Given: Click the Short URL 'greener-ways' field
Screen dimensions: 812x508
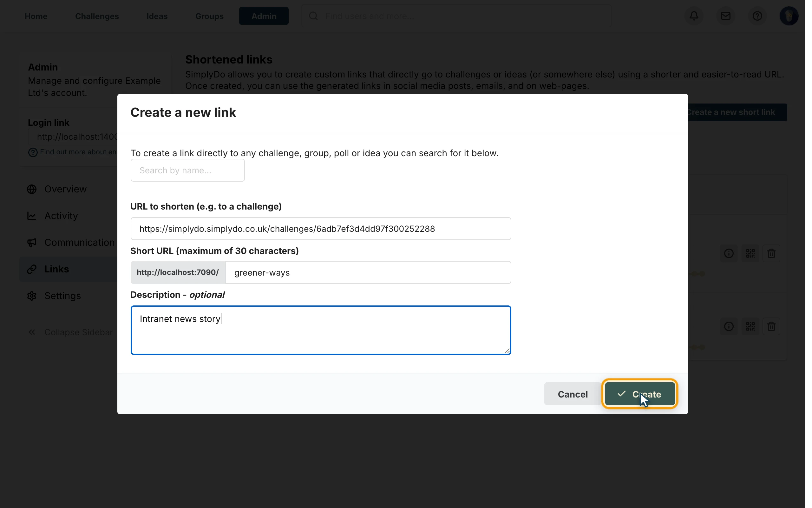Looking at the screenshot, I should click(368, 272).
